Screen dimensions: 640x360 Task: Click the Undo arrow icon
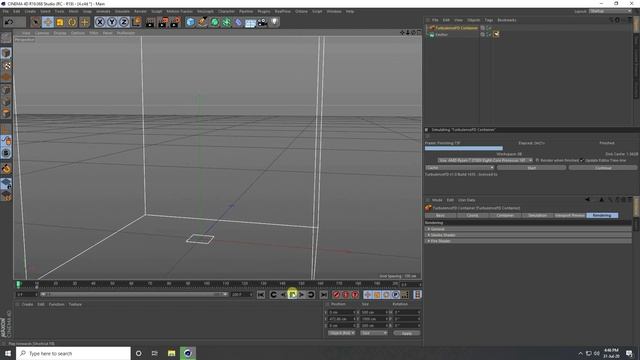tap(9, 22)
